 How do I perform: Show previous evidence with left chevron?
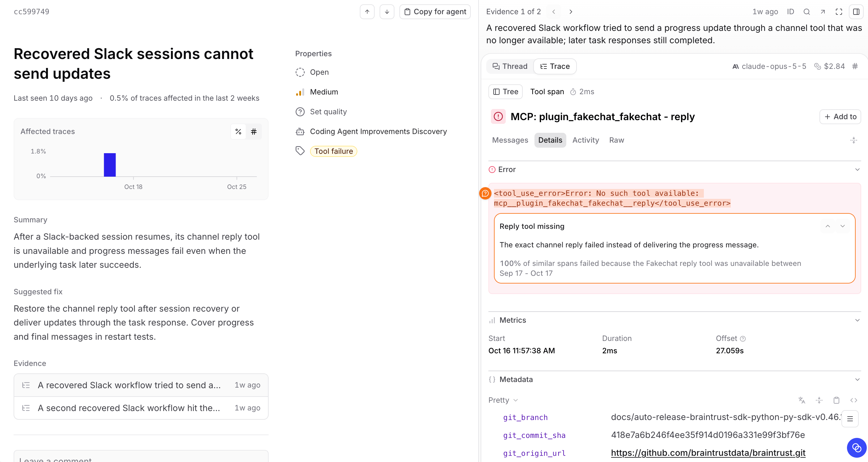pyautogui.click(x=554, y=12)
